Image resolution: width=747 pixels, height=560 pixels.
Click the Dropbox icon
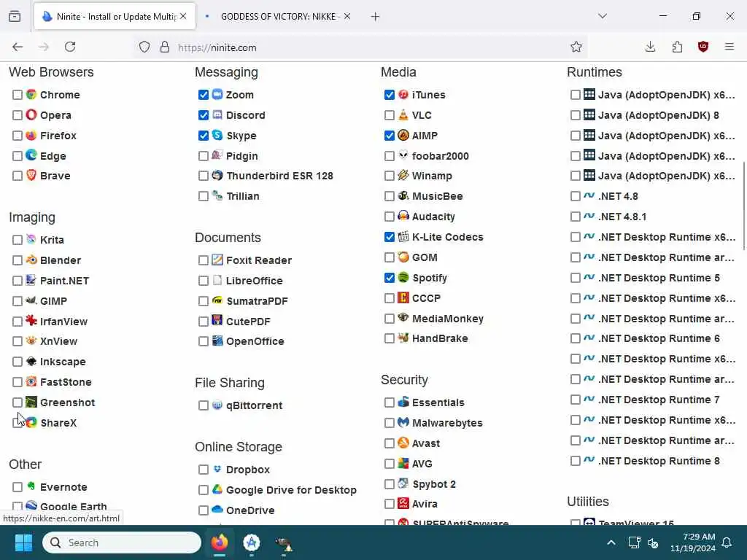tap(217, 469)
